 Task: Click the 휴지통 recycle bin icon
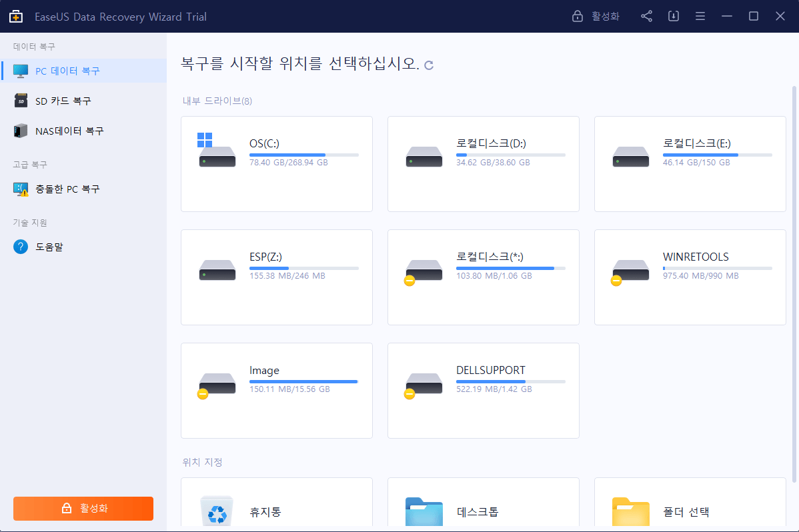pos(217,511)
